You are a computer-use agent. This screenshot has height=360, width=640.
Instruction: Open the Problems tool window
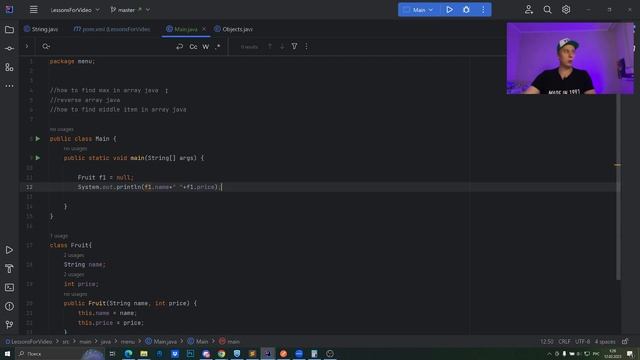click(x=9, y=306)
